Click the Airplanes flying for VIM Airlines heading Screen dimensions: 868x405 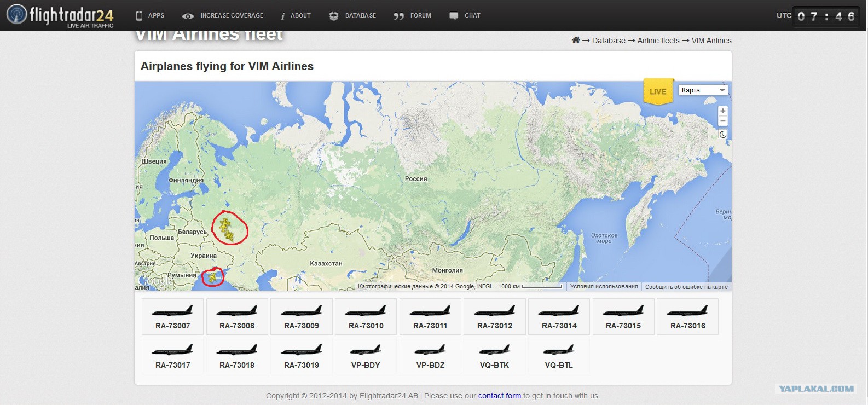227,66
